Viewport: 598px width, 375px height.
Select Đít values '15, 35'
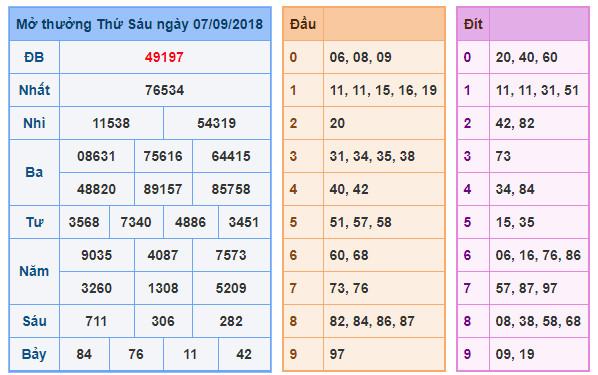click(515, 222)
